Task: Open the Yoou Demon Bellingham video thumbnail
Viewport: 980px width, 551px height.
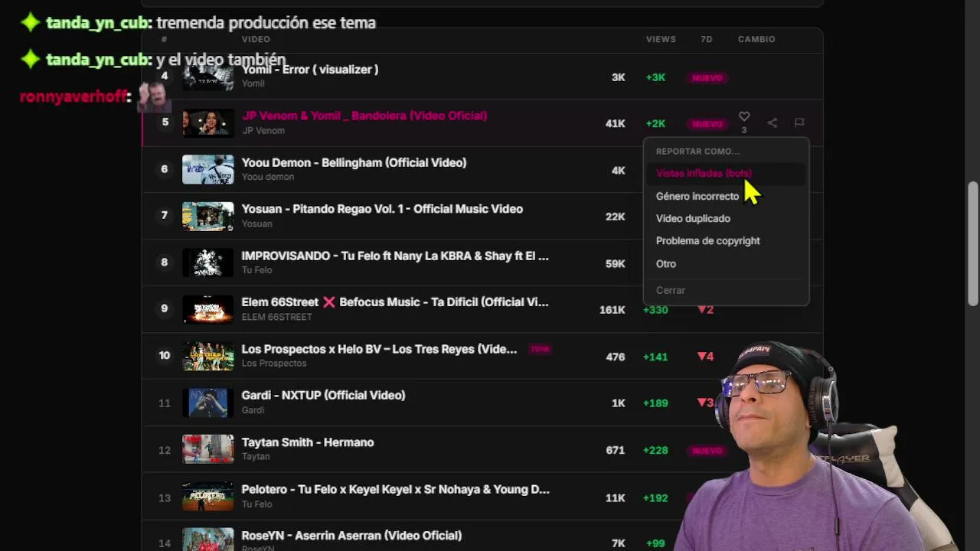Action: point(207,169)
